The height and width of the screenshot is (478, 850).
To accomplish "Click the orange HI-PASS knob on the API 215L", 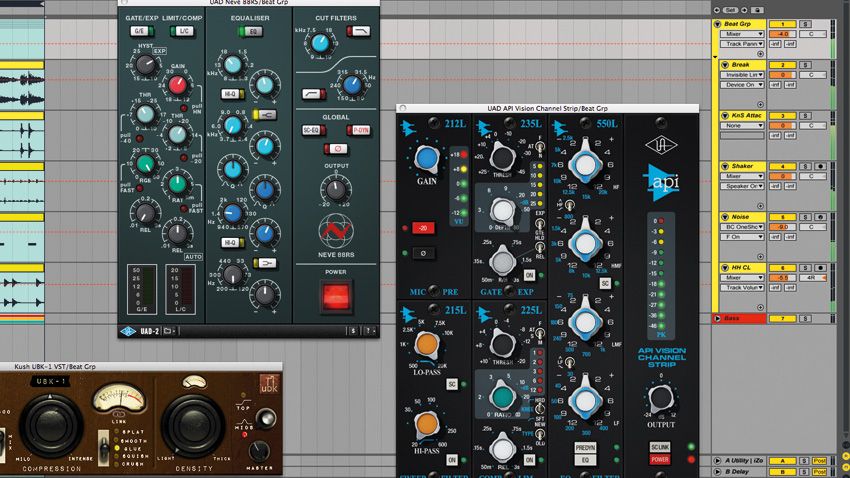I will [x=427, y=424].
